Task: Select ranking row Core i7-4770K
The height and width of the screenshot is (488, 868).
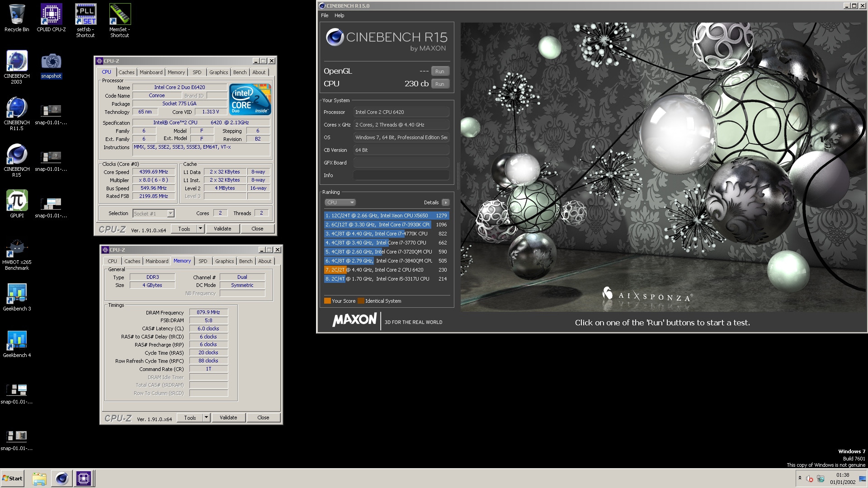Action: (x=386, y=234)
